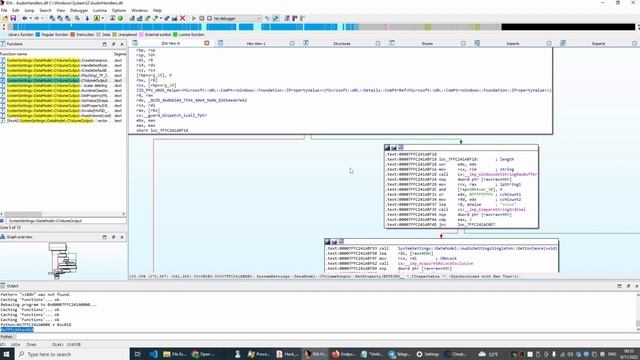Click the taskbar search box

[x=72, y=354]
